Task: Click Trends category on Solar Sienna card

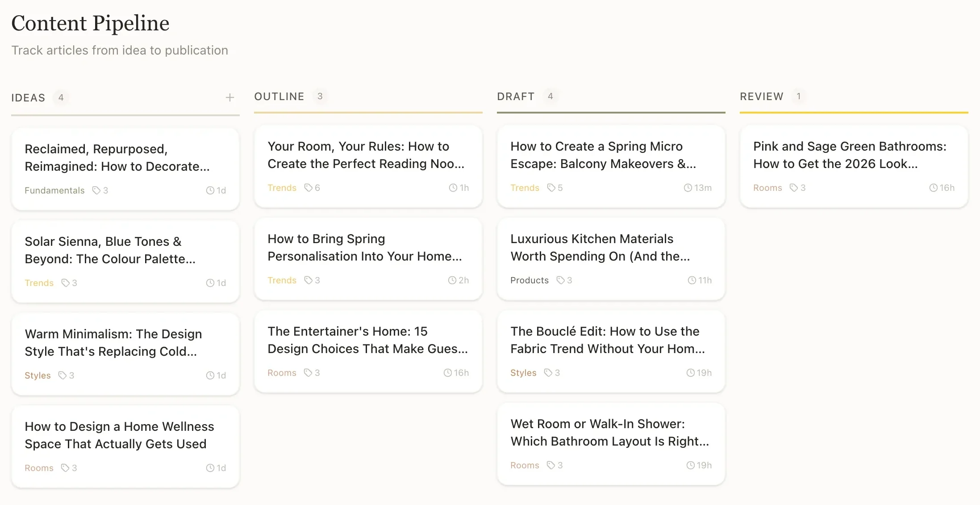Action: point(39,283)
